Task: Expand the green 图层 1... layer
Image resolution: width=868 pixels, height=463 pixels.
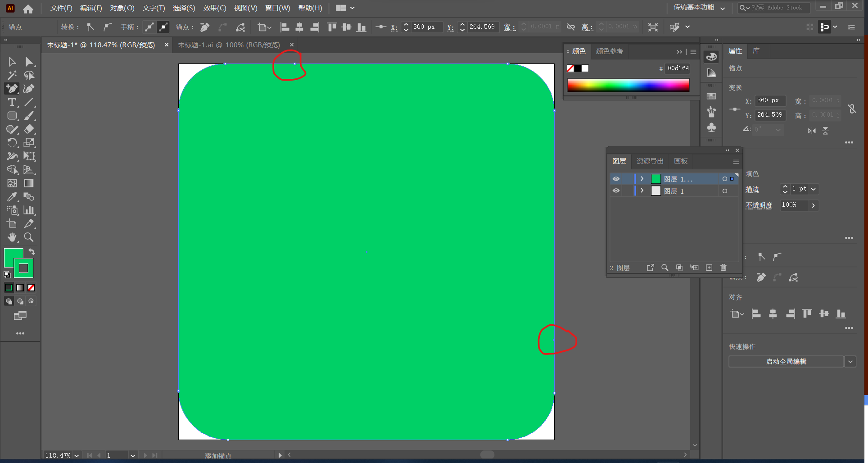Action: [x=642, y=179]
